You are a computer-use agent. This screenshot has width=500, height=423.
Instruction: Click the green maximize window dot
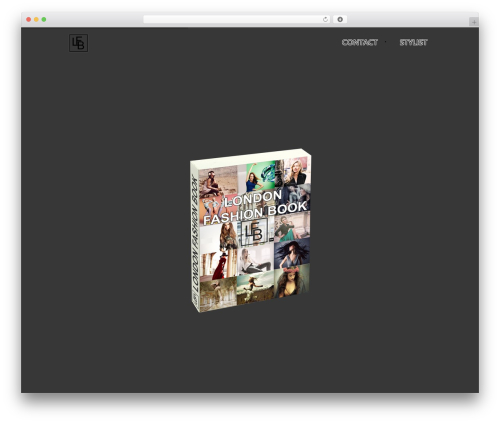(x=44, y=19)
